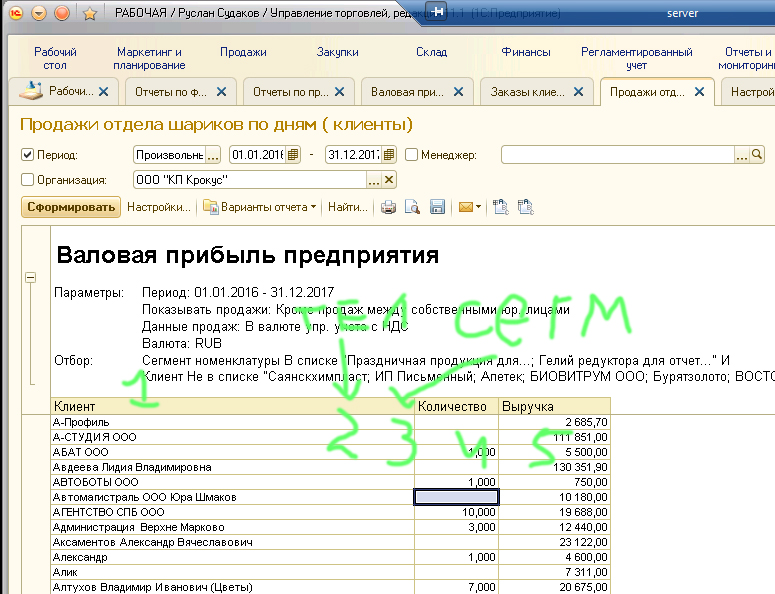
Task: Open selection list for Произвольный period field
Action: coord(212,155)
